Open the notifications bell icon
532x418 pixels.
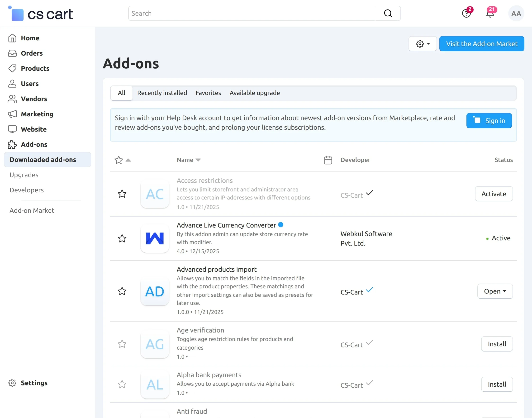(490, 13)
